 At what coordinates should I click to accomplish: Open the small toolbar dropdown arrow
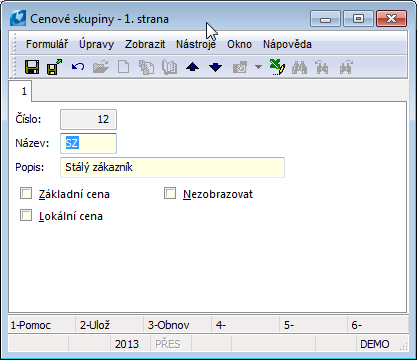tap(258, 67)
